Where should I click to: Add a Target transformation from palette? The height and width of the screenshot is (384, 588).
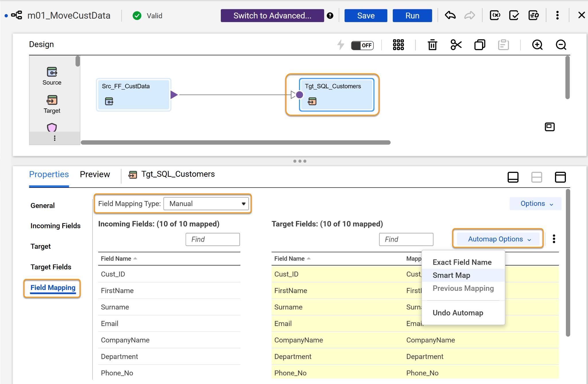click(x=52, y=104)
